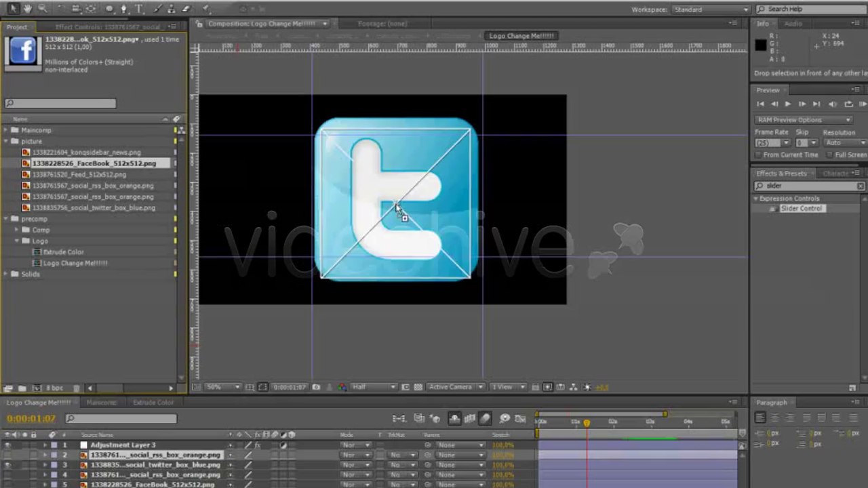The width and height of the screenshot is (868, 488).
Task: Collapse the Expression Controls category
Action: click(x=755, y=199)
